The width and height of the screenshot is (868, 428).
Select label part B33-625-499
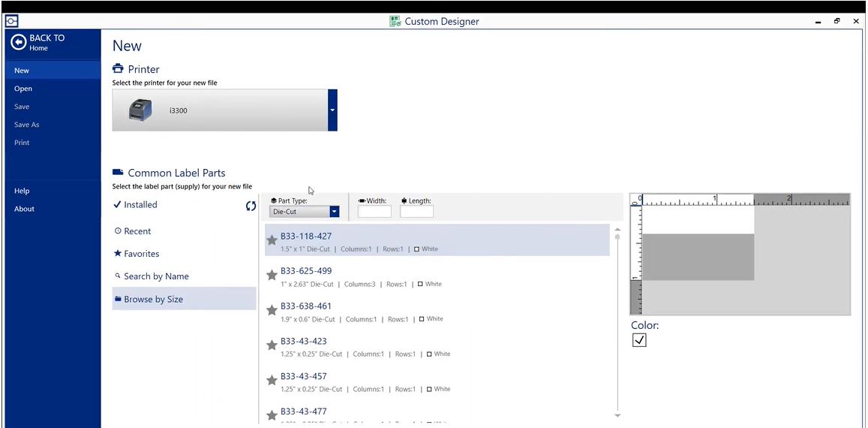tap(437, 276)
